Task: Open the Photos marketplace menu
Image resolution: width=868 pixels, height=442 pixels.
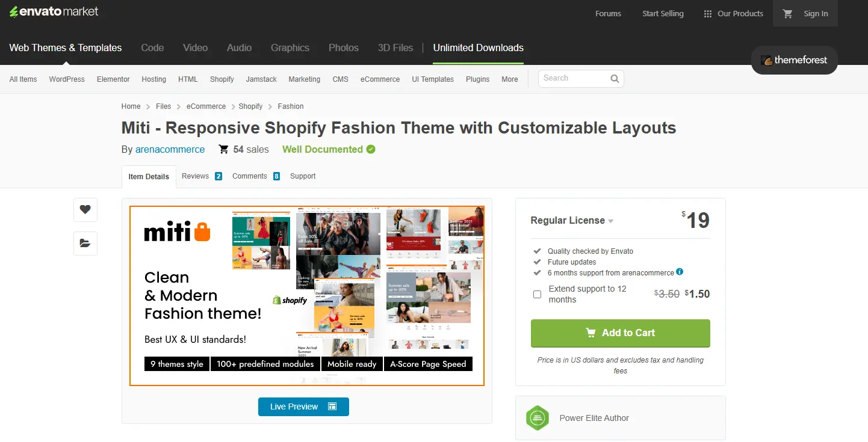Action: (344, 48)
